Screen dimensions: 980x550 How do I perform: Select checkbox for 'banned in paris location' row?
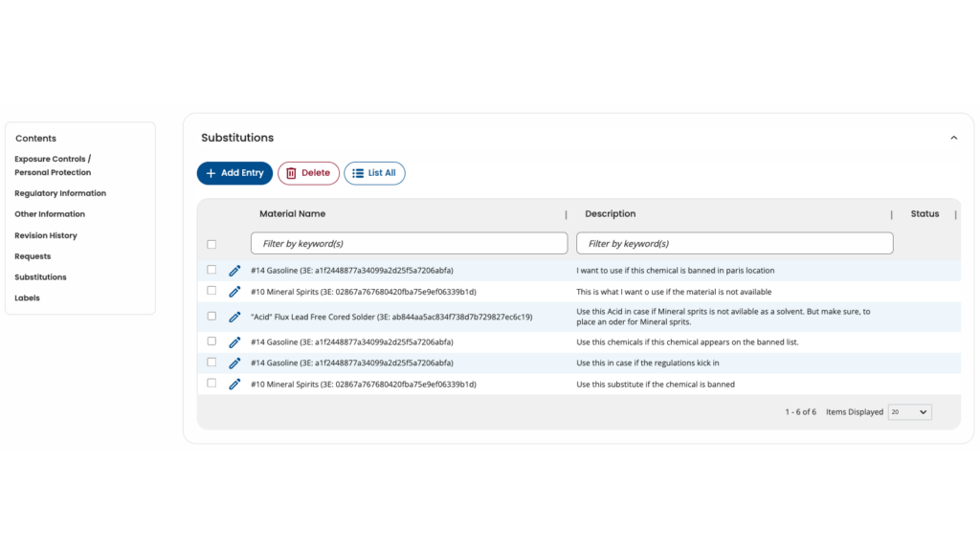(x=212, y=270)
